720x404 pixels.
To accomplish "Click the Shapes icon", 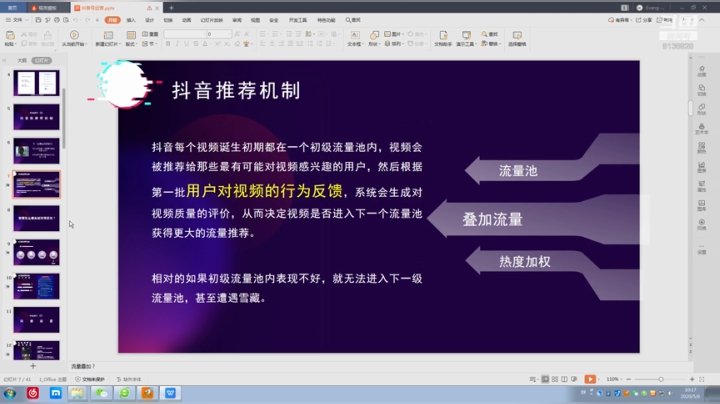I will tap(374, 35).
